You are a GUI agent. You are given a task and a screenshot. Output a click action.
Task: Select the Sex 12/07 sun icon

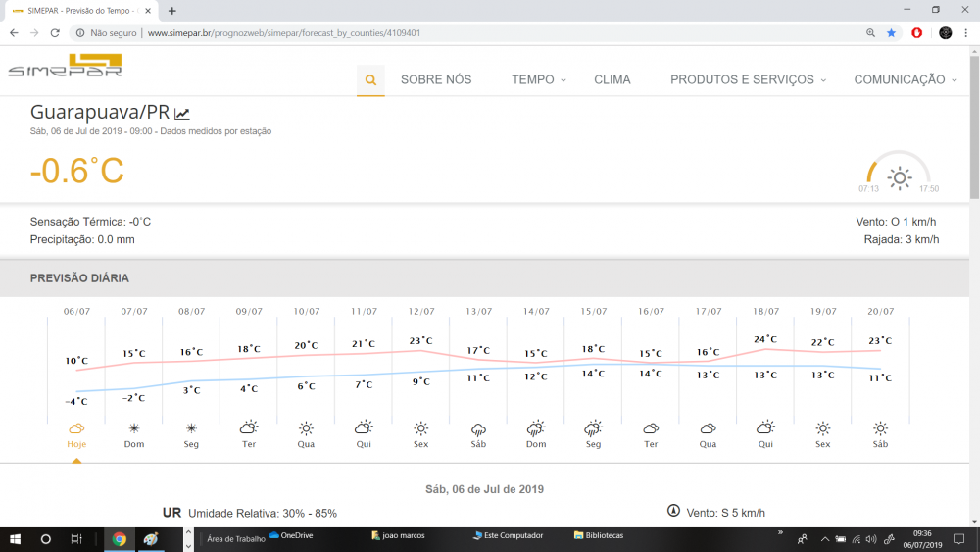[x=421, y=428]
